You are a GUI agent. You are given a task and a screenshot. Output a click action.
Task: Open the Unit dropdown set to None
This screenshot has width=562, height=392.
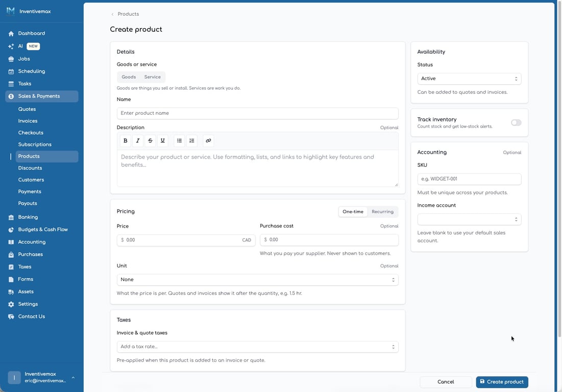click(x=257, y=280)
